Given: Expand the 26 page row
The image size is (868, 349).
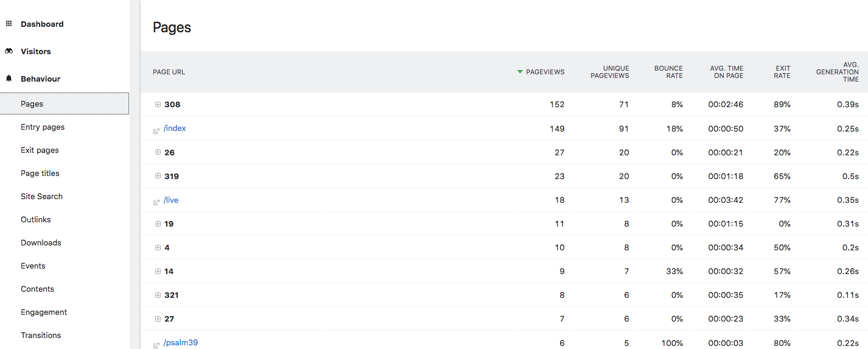Looking at the screenshot, I should (x=158, y=152).
